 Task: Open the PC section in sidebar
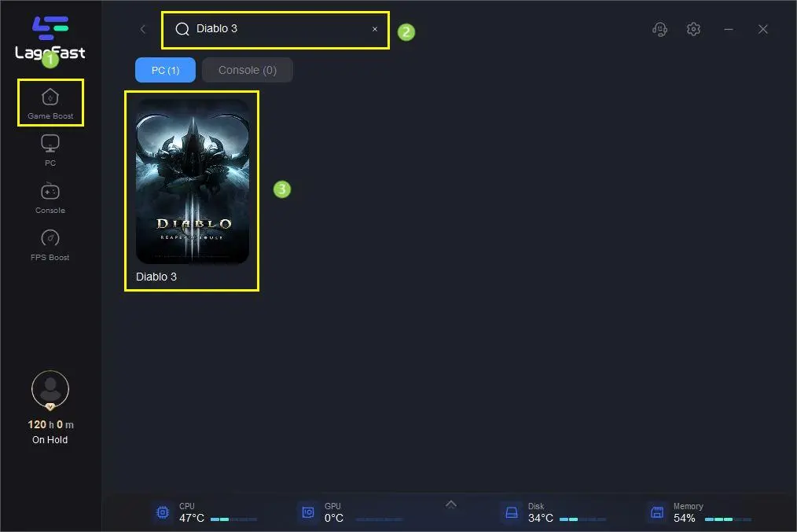(50, 150)
